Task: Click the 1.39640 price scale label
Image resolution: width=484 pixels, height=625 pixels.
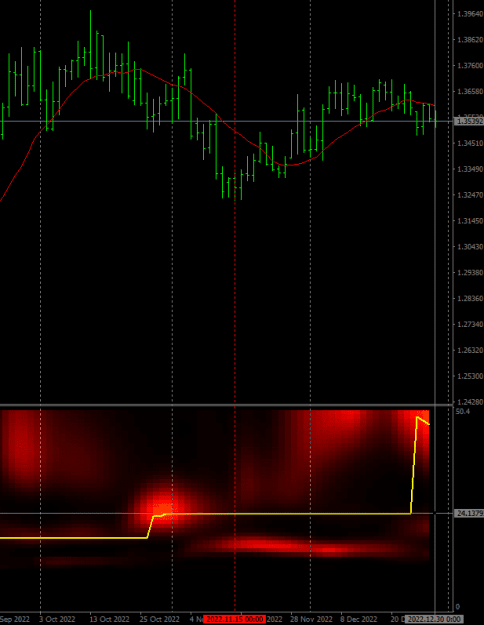Action: click(470, 14)
